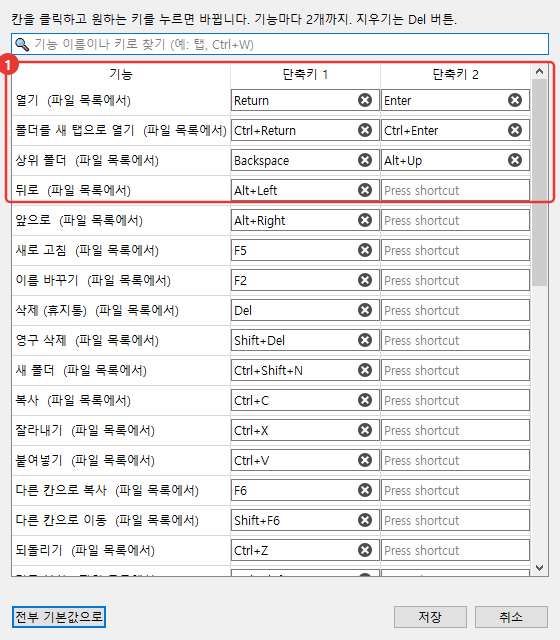
Task: Click the 상위 폴더 (파일 목록에서) row label
Action: (x=87, y=160)
